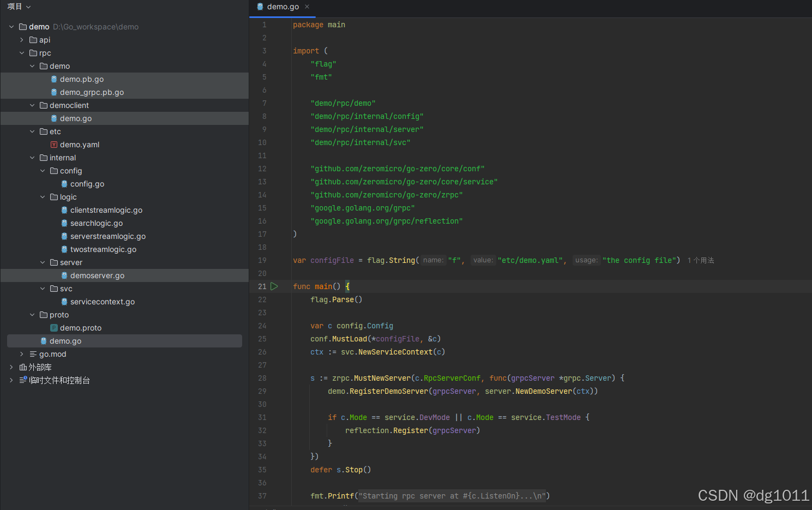This screenshot has height=510, width=812.
Task: Collapse the rpc folder
Action: click(22, 53)
